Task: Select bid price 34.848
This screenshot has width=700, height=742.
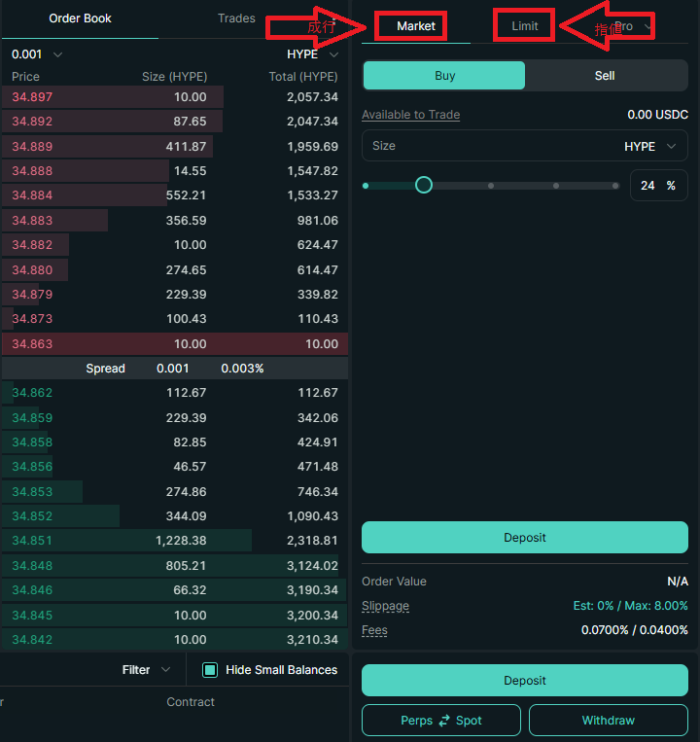Action: coord(32,565)
